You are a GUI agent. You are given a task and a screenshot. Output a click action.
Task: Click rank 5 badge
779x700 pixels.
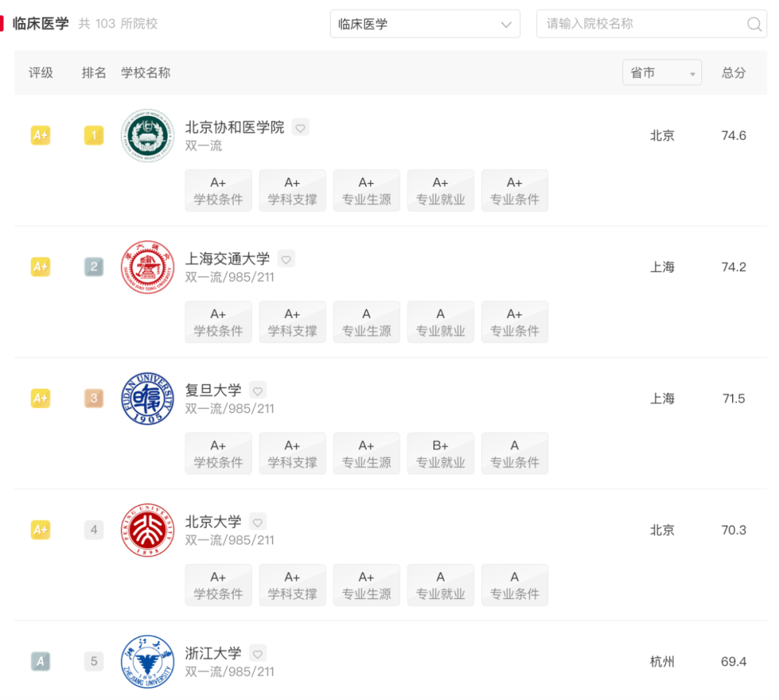[x=94, y=662]
